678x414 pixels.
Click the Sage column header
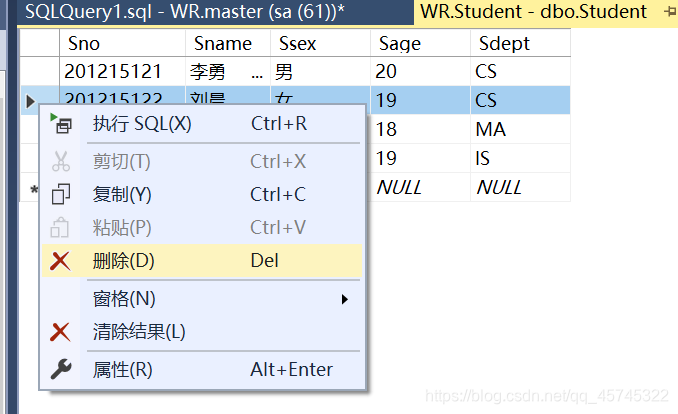click(x=420, y=43)
